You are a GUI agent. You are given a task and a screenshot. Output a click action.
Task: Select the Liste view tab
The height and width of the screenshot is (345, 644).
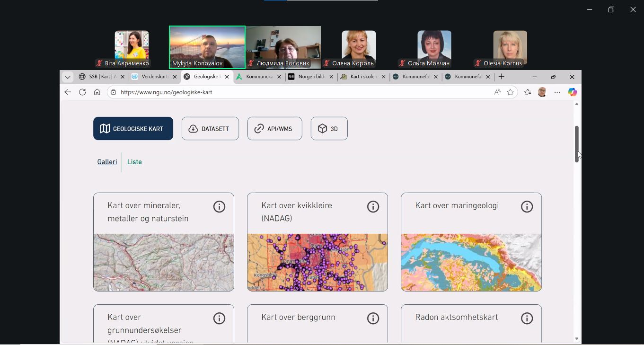click(134, 162)
